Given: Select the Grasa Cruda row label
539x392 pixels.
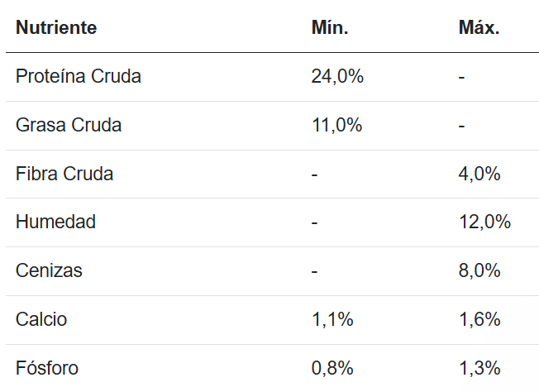Looking at the screenshot, I should click(x=69, y=126).
